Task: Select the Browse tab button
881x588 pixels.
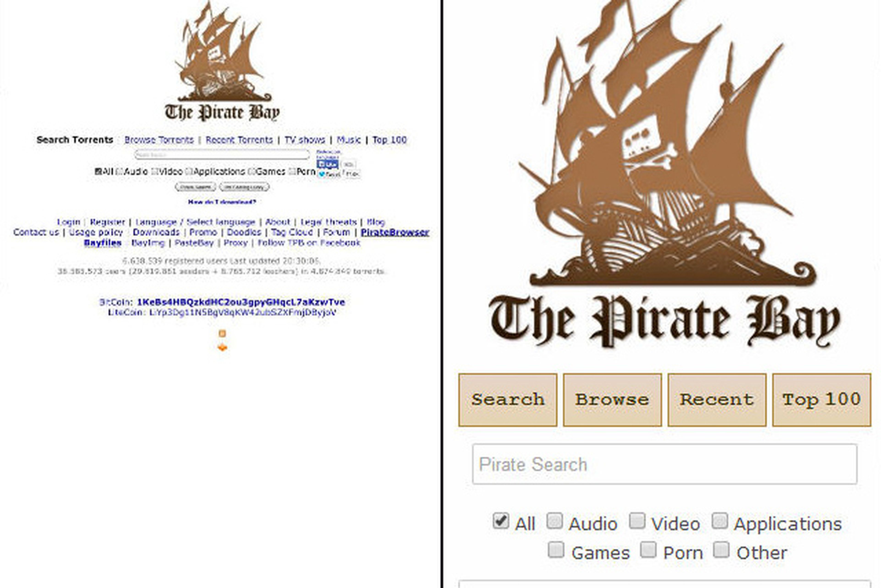Action: tap(612, 400)
